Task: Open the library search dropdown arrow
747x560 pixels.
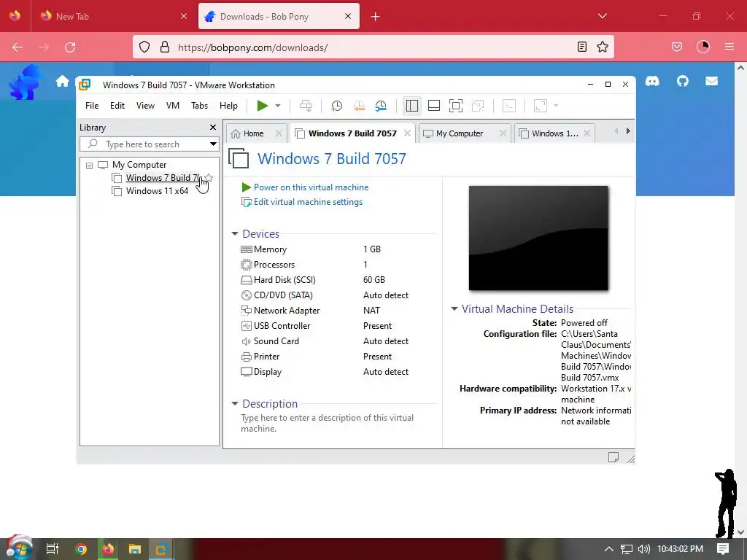Action: tap(214, 144)
